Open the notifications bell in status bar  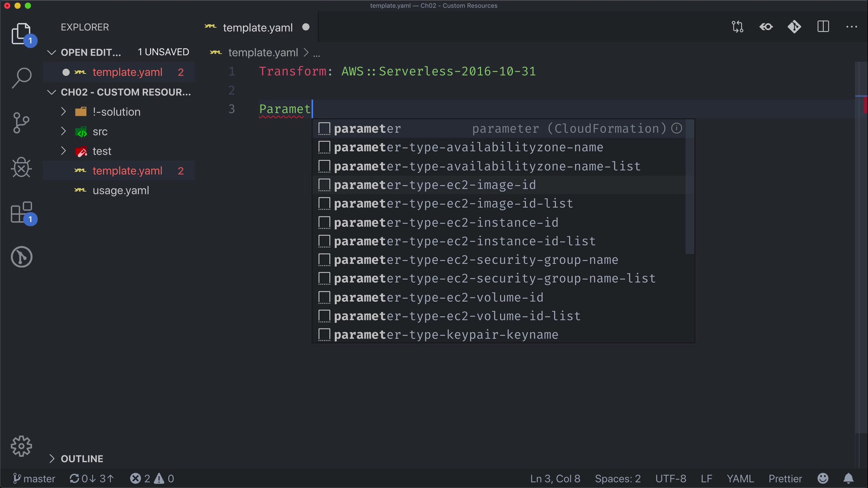[849, 479]
